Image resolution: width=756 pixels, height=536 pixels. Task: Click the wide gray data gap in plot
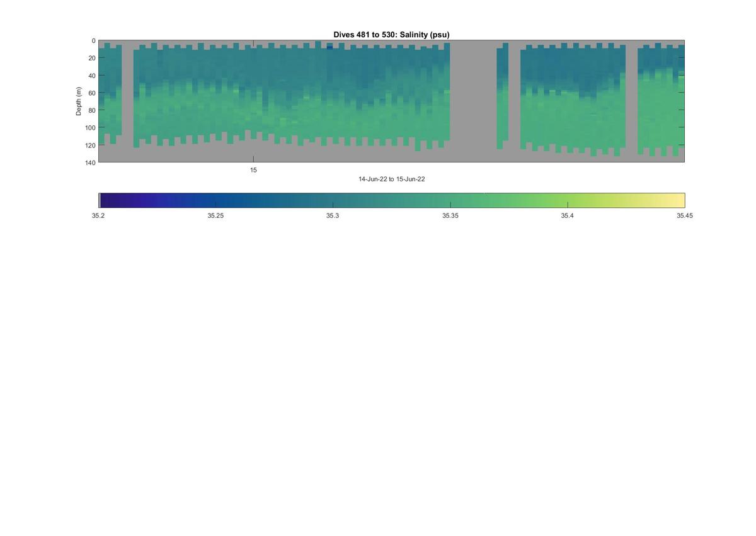(x=473, y=101)
